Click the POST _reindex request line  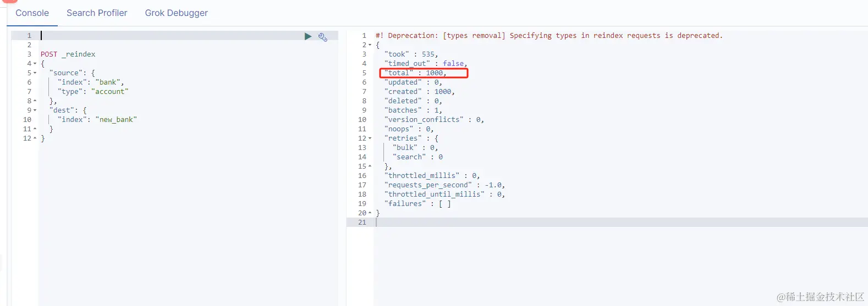coord(68,54)
